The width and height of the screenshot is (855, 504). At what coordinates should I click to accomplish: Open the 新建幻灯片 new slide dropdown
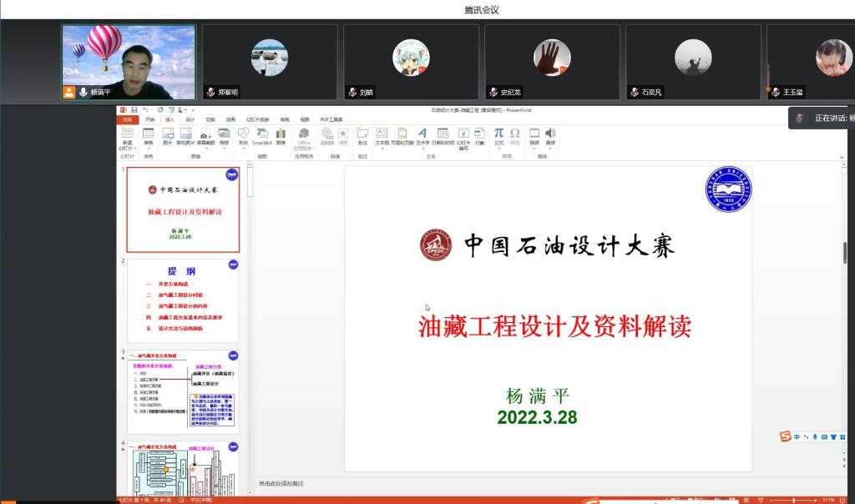127,148
